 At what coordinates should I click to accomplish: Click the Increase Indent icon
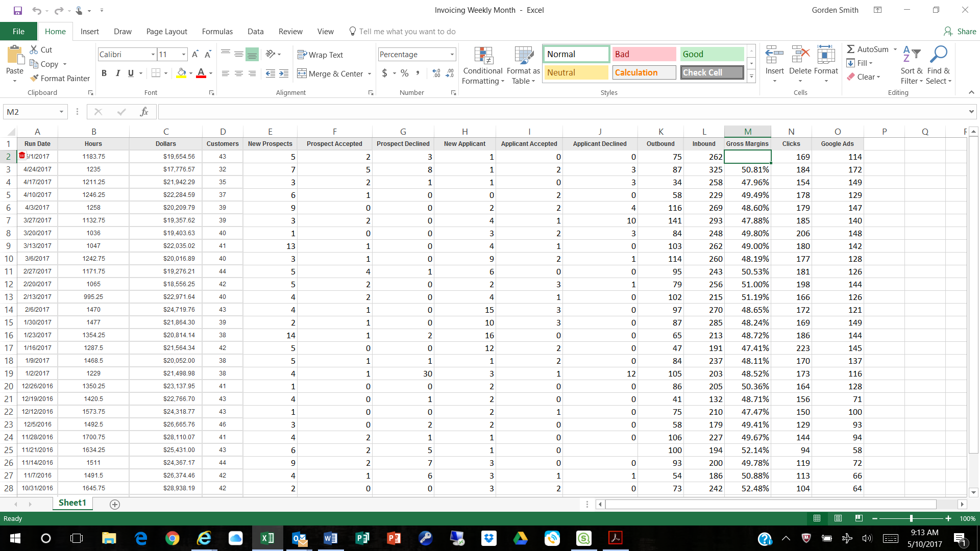(284, 73)
